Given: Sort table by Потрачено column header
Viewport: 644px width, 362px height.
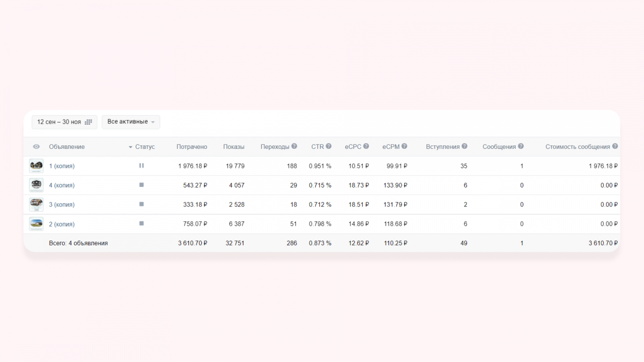Looking at the screenshot, I should (x=192, y=147).
